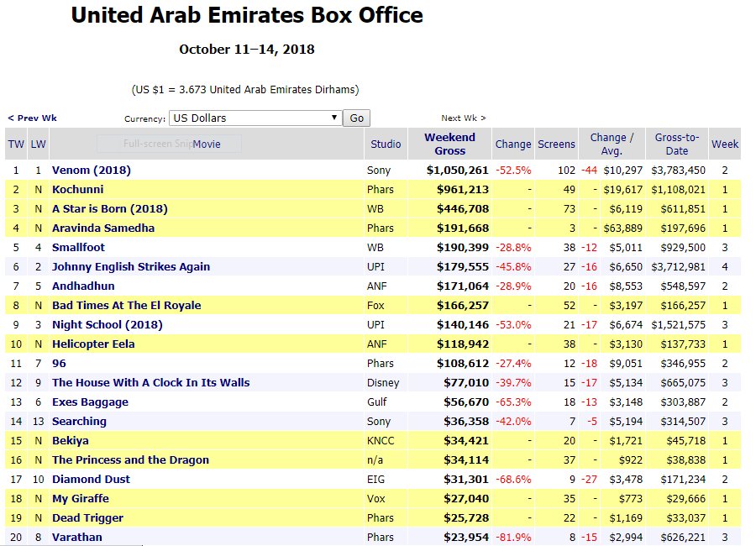Open the Bekiya movie link

tap(71, 440)
